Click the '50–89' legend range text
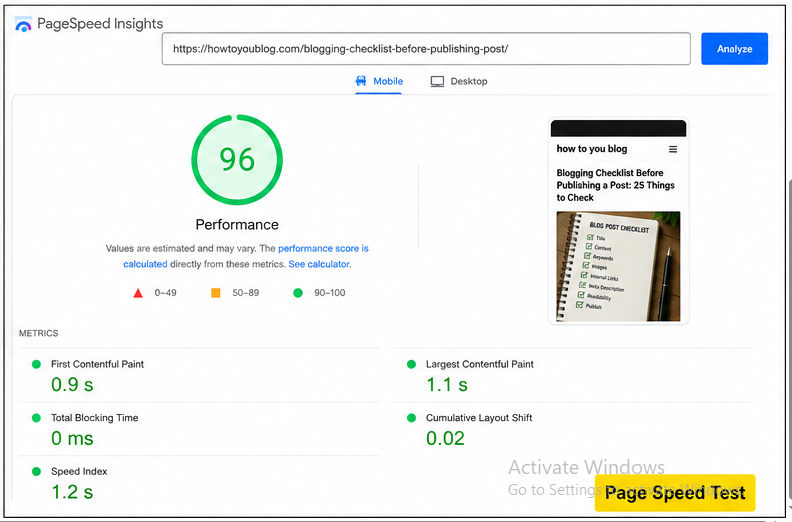This screenshot has height=522, width=792. coord(245,293)
